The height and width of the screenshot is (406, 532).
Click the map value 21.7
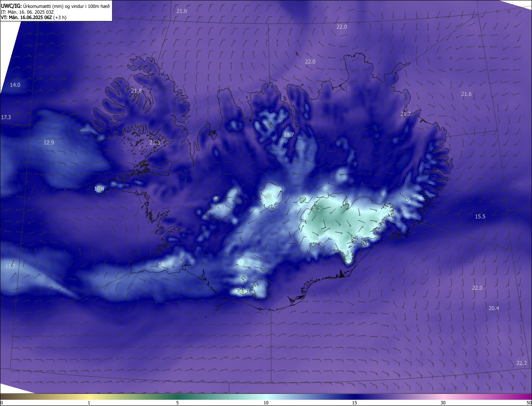pos(406,114)
